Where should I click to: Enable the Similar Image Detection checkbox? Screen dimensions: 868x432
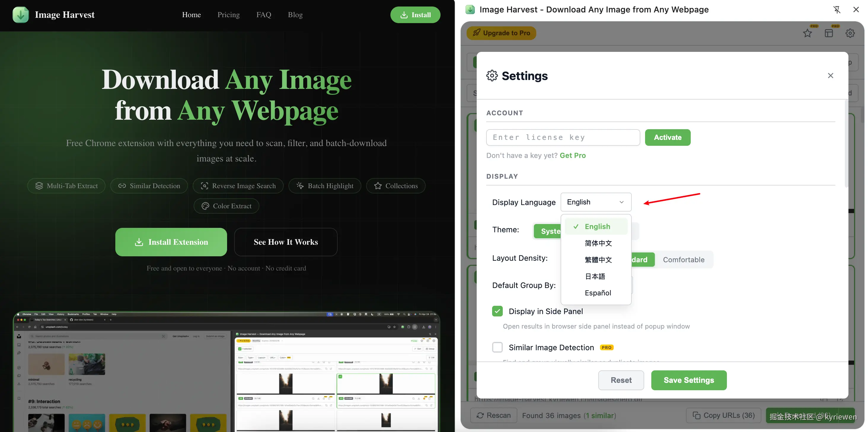tap(497, 348)
